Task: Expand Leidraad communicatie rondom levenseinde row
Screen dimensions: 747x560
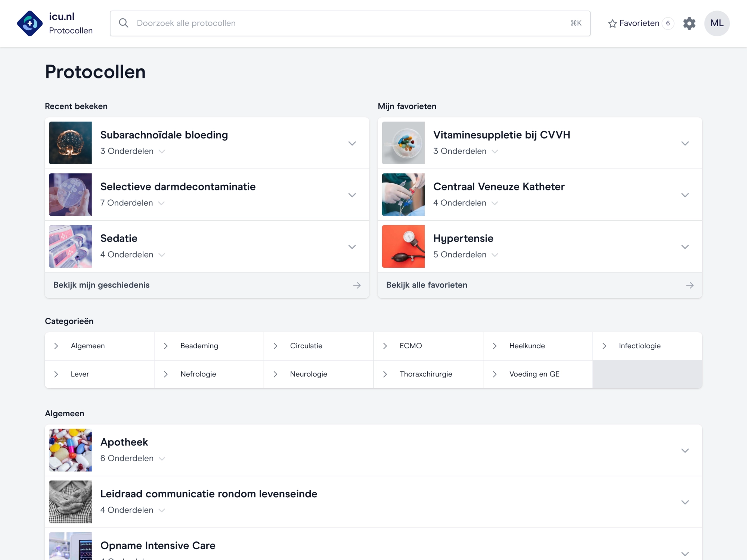Action: (685, 503)
